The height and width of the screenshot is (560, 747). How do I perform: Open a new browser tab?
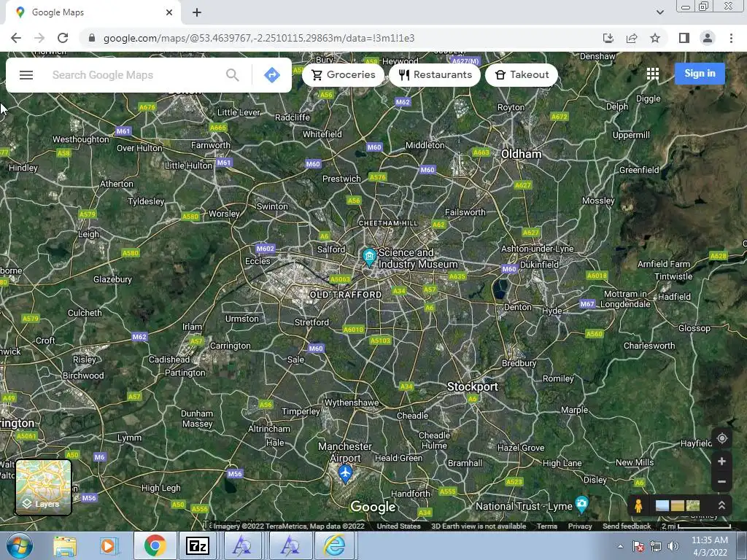click(x=197, y=13)
